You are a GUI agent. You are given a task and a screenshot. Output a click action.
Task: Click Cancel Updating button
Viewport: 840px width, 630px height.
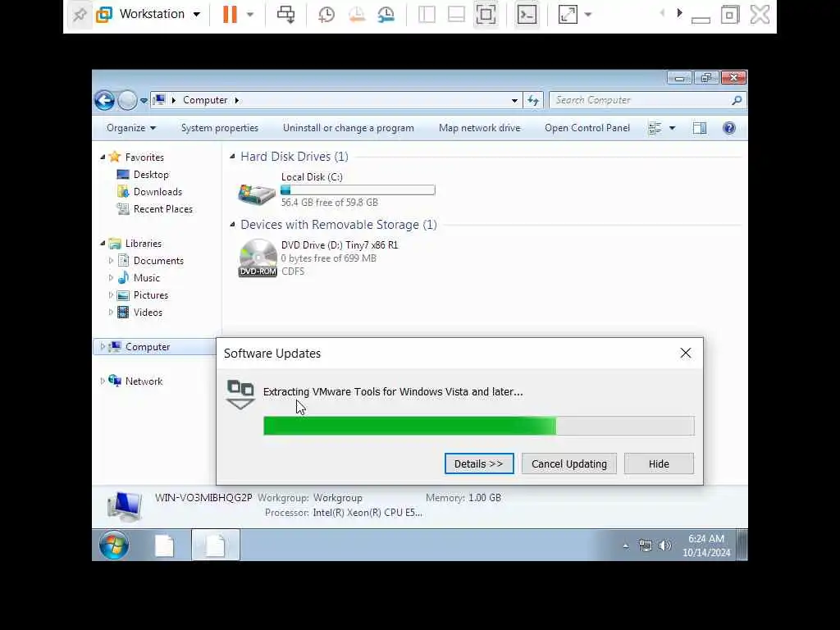[x=569, y=464]
